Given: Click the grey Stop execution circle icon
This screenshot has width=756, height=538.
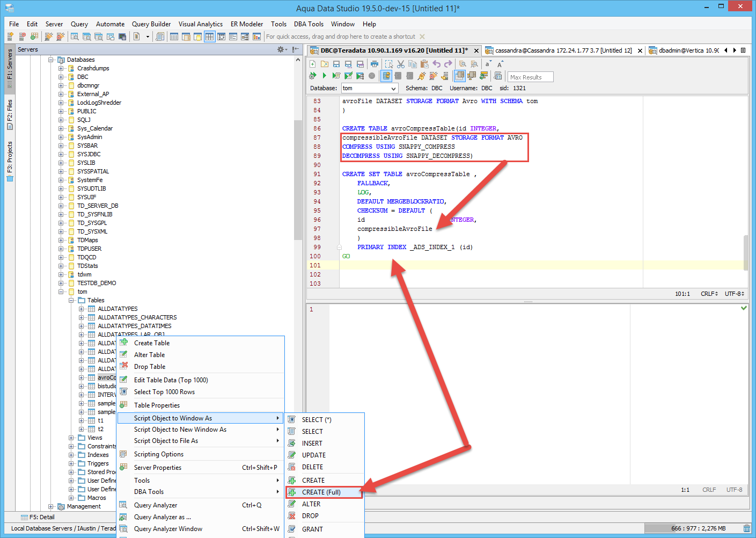Looking at the screenshot, I should 372,76.
